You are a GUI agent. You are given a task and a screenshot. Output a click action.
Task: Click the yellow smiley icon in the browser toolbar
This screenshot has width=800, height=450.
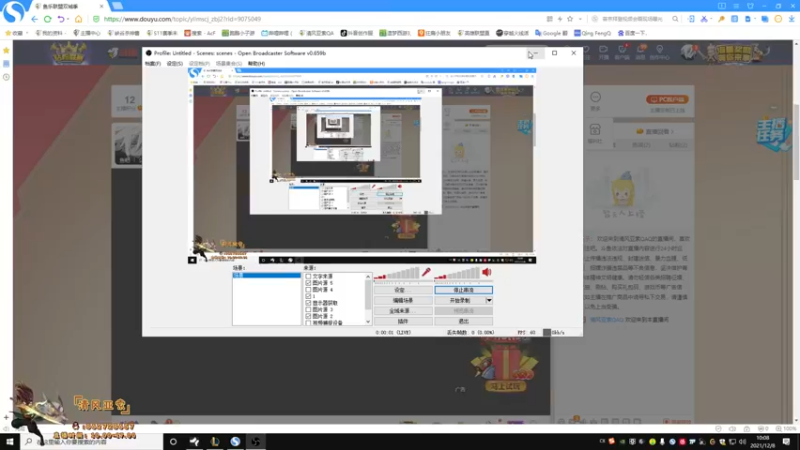point(778,19)
